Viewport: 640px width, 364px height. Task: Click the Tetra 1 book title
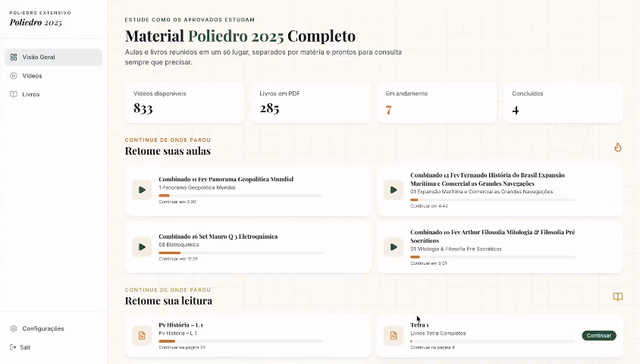(419, 325)
